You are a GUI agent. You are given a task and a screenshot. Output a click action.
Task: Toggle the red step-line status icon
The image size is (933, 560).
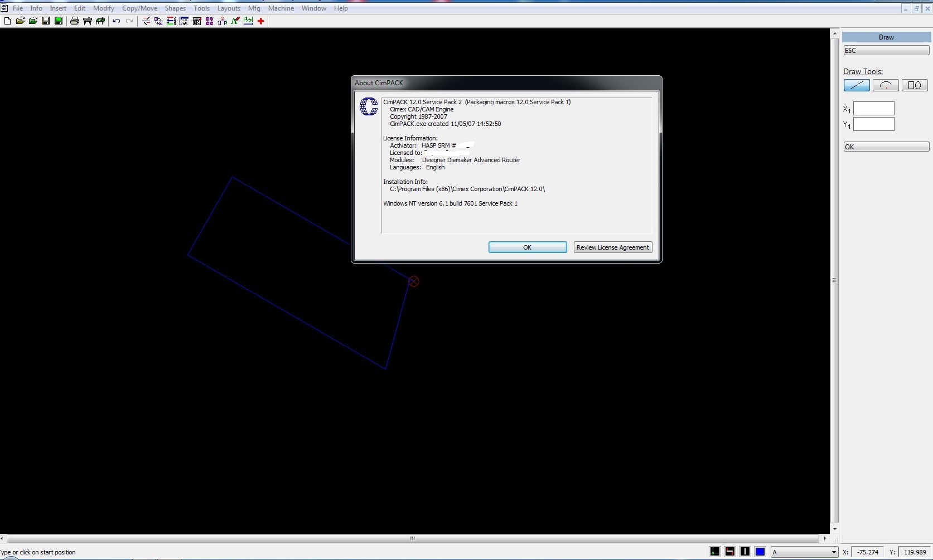tap(729, 552)
